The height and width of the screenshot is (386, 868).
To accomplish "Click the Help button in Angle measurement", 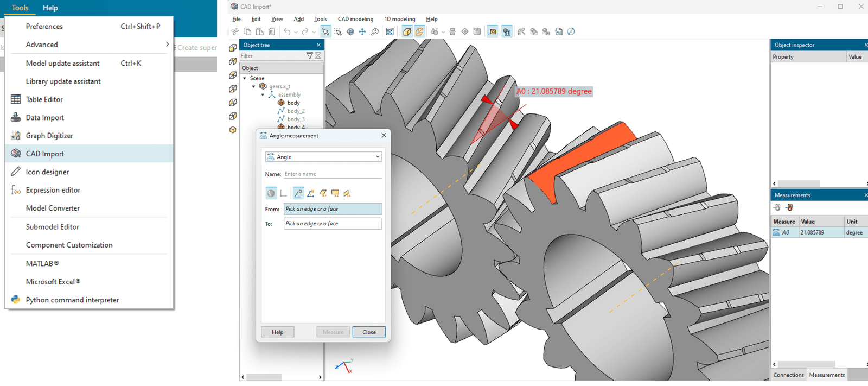I will [x=278, y=332].
